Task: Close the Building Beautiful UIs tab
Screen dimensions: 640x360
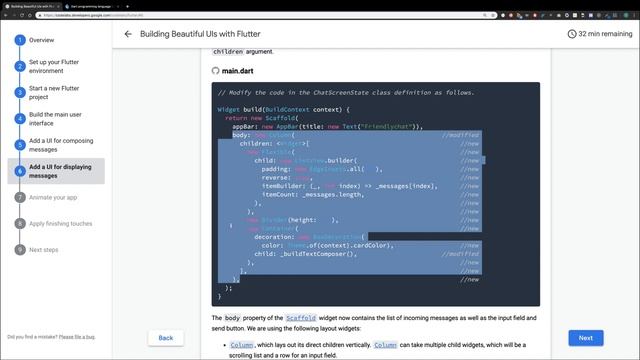Action: point(58,6)
